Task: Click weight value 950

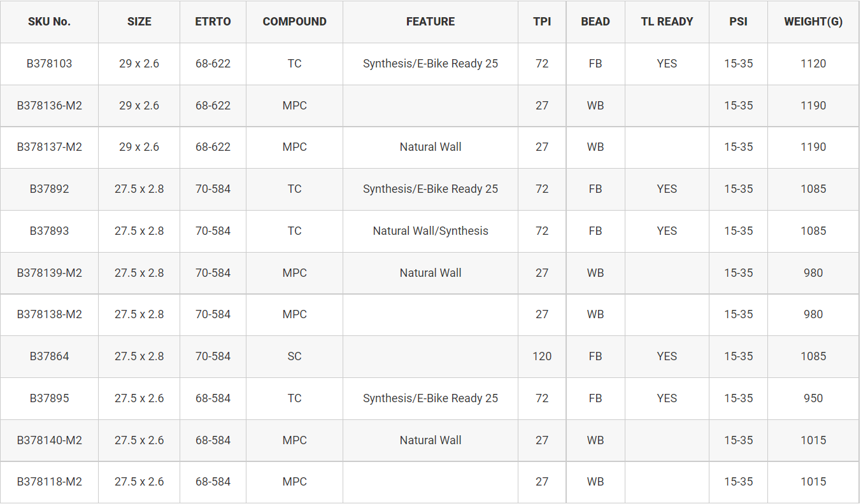Action: 813,398
